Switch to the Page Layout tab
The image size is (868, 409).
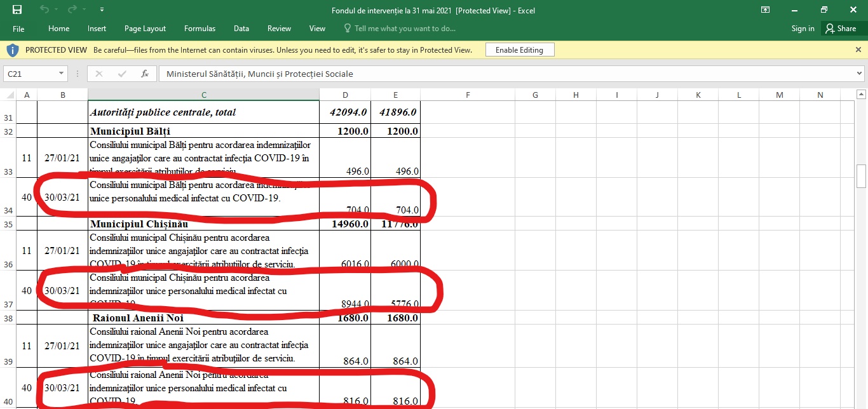[x=145, y=29]
